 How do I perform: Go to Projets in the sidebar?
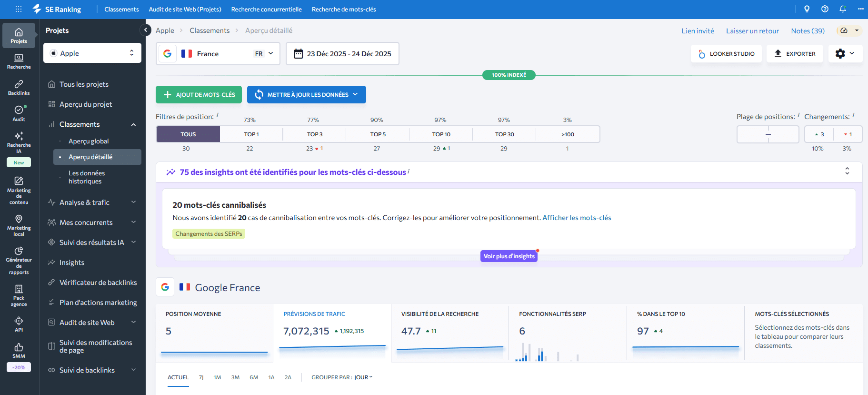(x=19, y=36)
